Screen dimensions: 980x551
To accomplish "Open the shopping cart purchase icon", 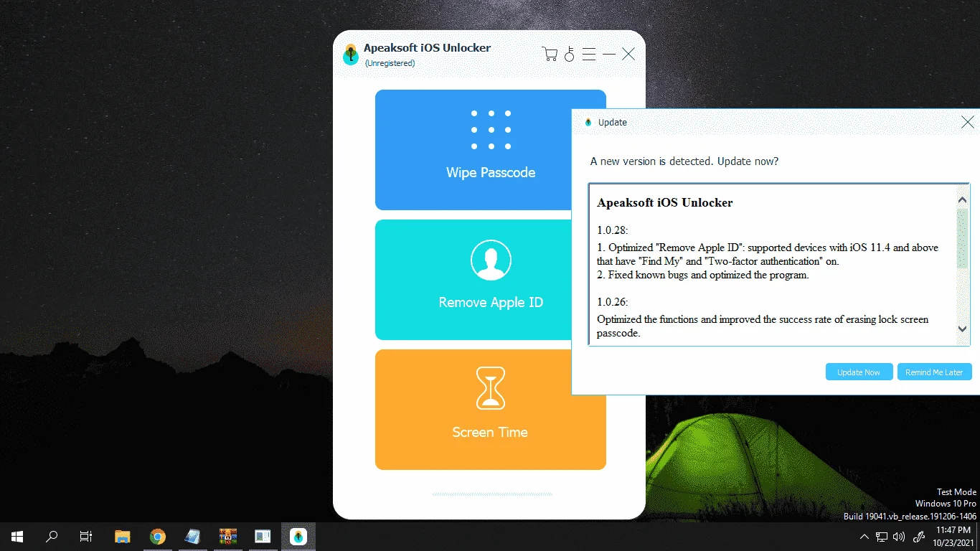I will [x=550, y=54].
